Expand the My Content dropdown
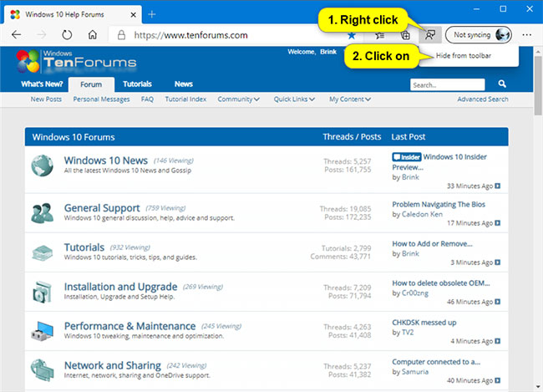This screenshot has height=392, width=543. tap(350, 99)
